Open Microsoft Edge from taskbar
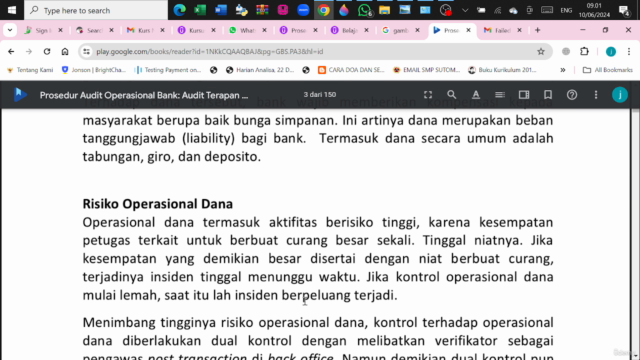640x360 pixels. (x=180, y=10)
